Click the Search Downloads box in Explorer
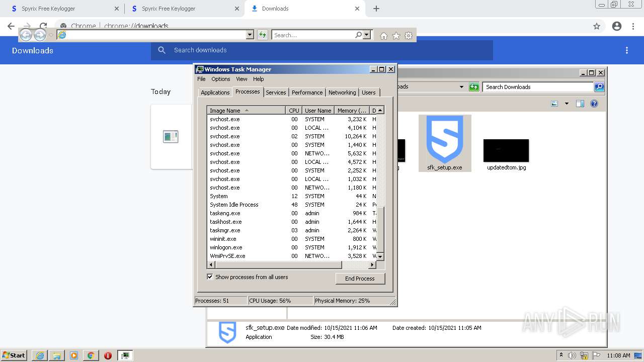Screen dimensions: 644x362 pos(538,87)
